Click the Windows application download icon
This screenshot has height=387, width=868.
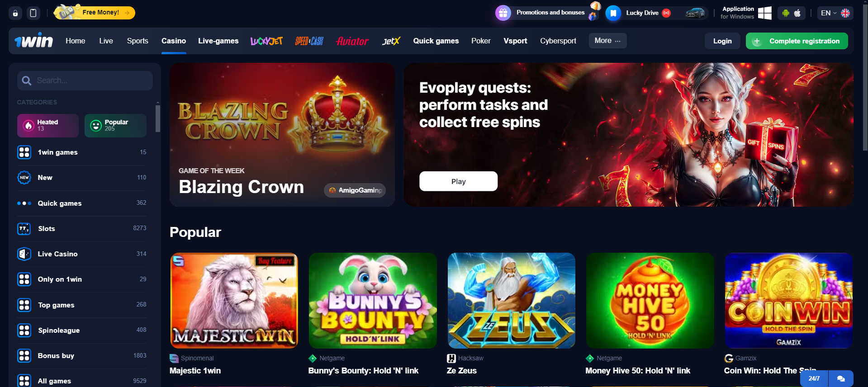click(765, 13)
